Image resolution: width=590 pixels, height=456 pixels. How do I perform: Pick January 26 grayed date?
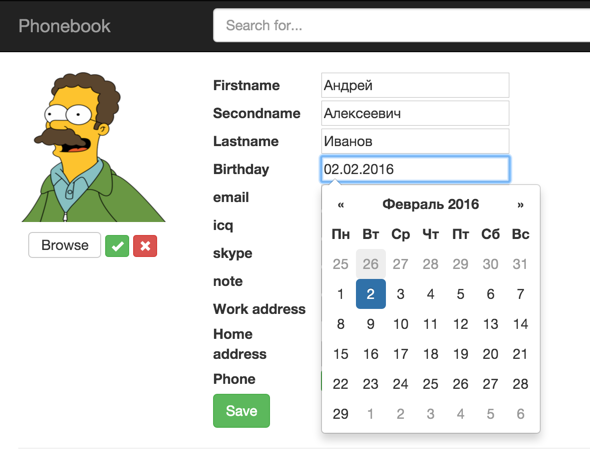point(371,264)
